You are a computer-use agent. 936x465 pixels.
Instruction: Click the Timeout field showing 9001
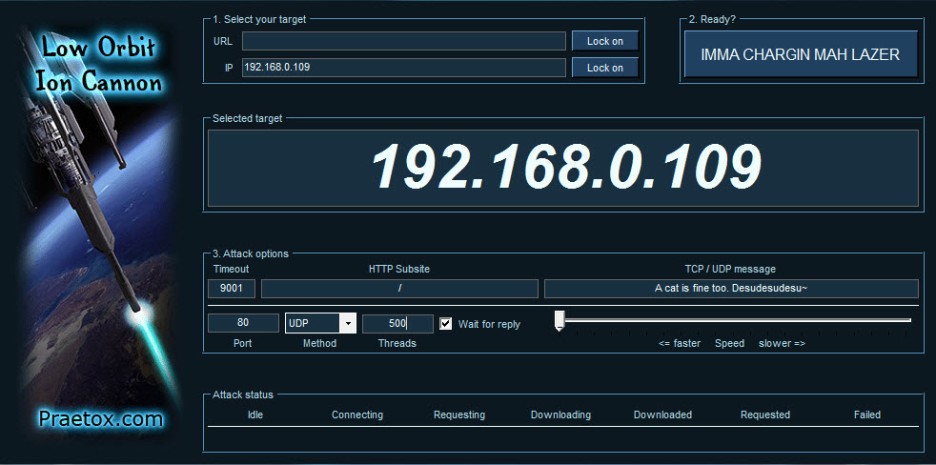click(x=232, y=288)
